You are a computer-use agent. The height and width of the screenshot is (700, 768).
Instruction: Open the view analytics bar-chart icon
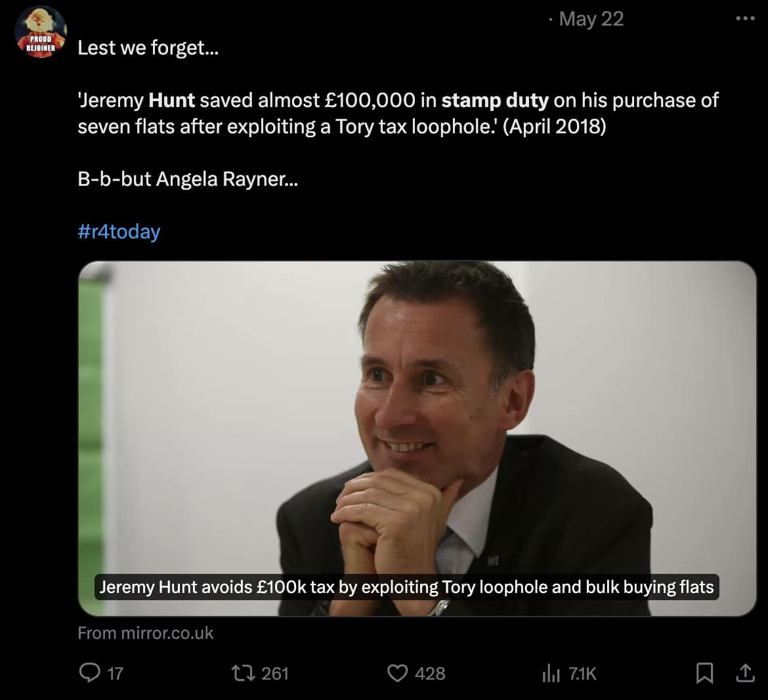click(x=553, y=673)
